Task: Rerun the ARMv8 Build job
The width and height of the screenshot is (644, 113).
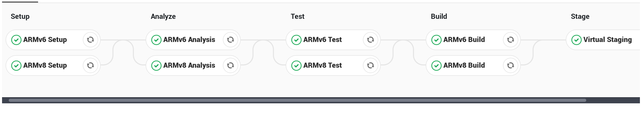Action: coord(511,65)
